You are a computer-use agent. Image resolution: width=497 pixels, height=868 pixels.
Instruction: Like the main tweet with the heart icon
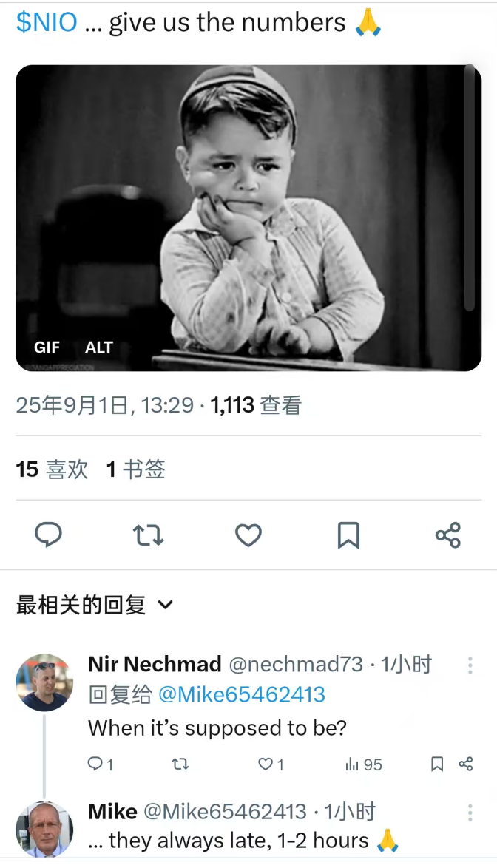[x=248, y=535]
